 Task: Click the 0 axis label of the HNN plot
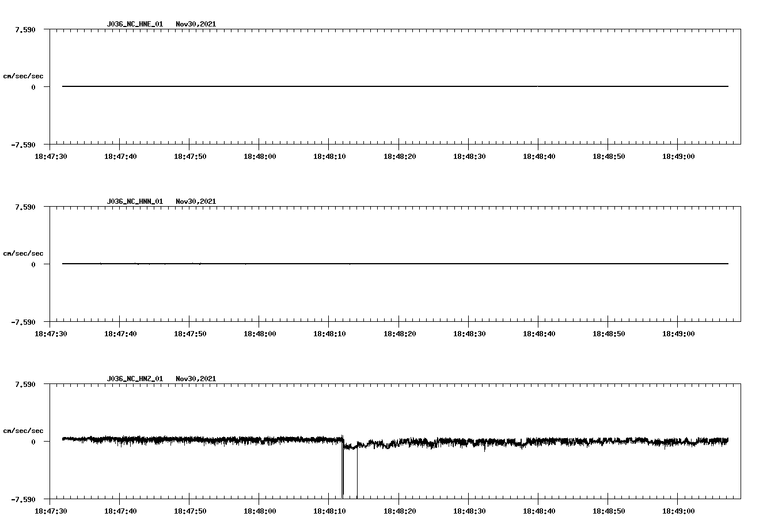point(33,264)
